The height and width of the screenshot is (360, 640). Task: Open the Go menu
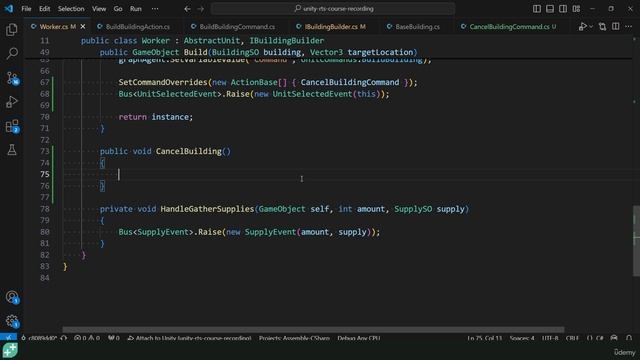118,9
